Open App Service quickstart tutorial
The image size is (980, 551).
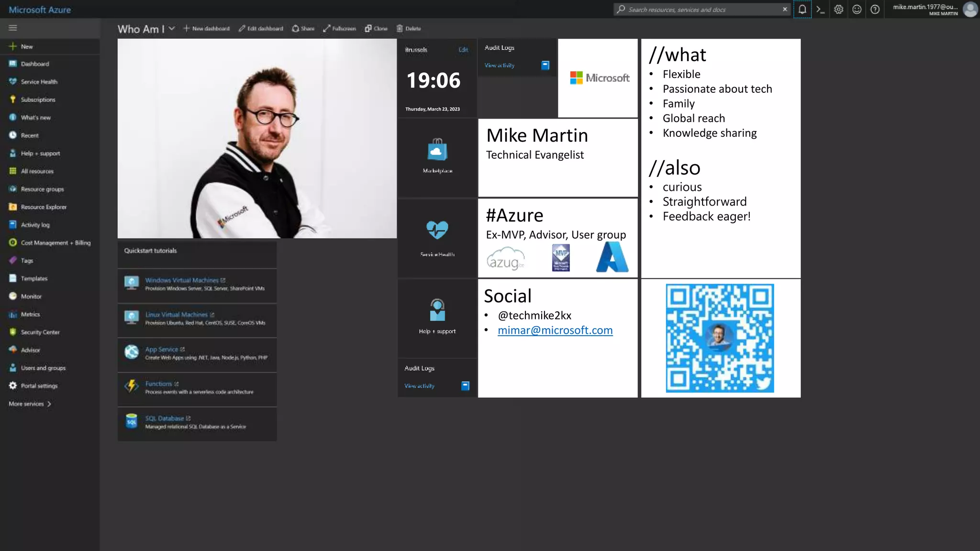point(197,354)
